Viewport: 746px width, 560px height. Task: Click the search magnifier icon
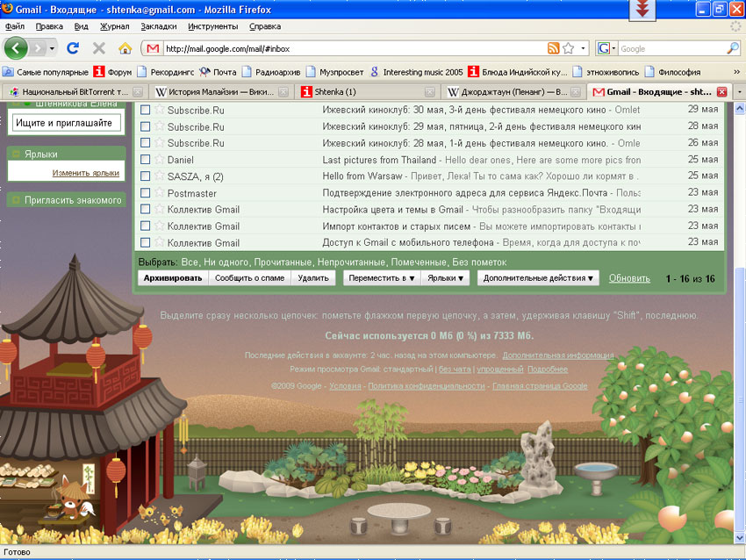[x=733, y=48]
